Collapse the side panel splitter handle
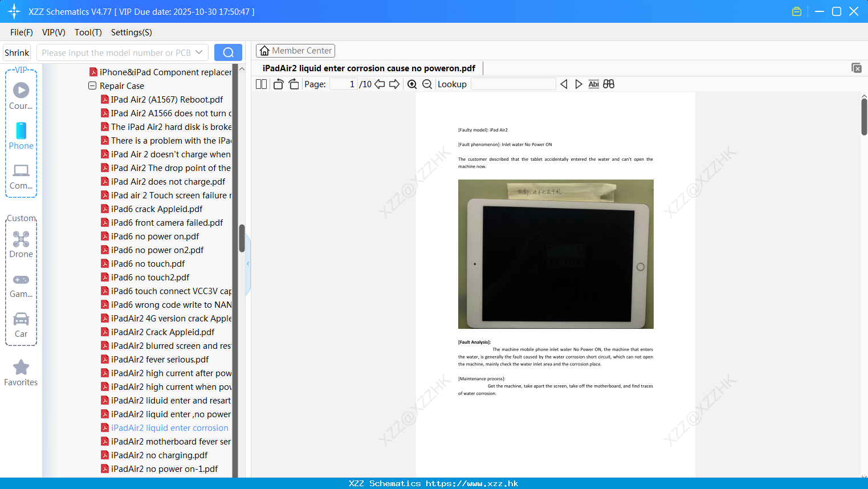The width and height of the screenshot is (868, 489). (248, 264)
